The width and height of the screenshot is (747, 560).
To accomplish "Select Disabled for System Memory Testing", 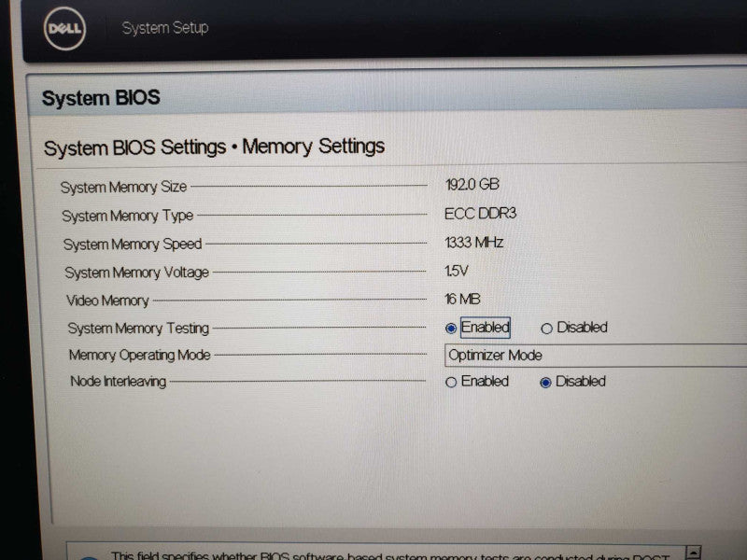I will [x=546, y=329].
